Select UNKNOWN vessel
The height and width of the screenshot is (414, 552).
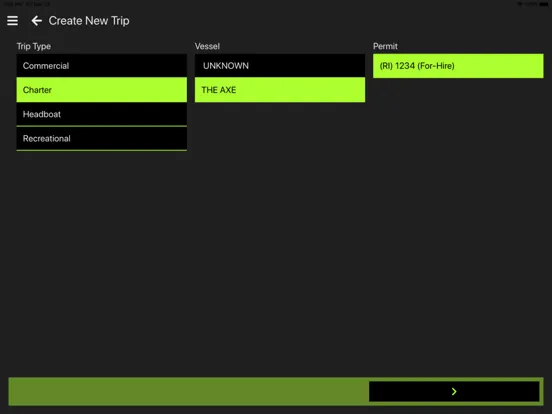[x=280, y=66]
